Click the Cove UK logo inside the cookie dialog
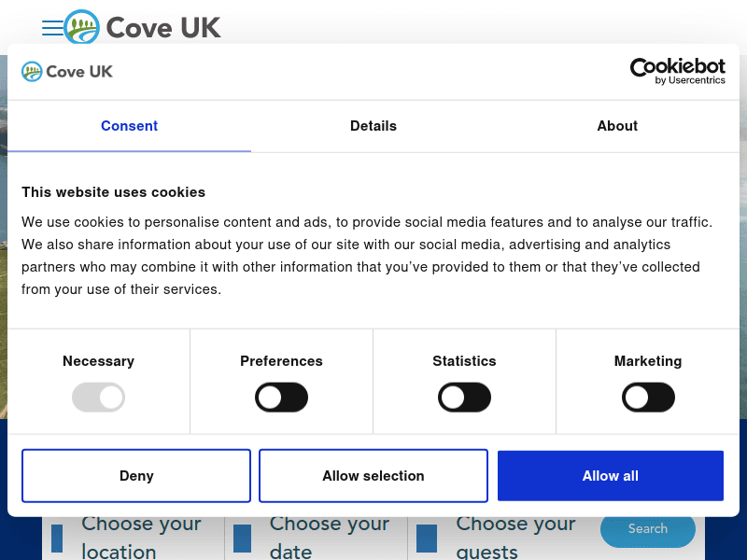 [66, 71]
